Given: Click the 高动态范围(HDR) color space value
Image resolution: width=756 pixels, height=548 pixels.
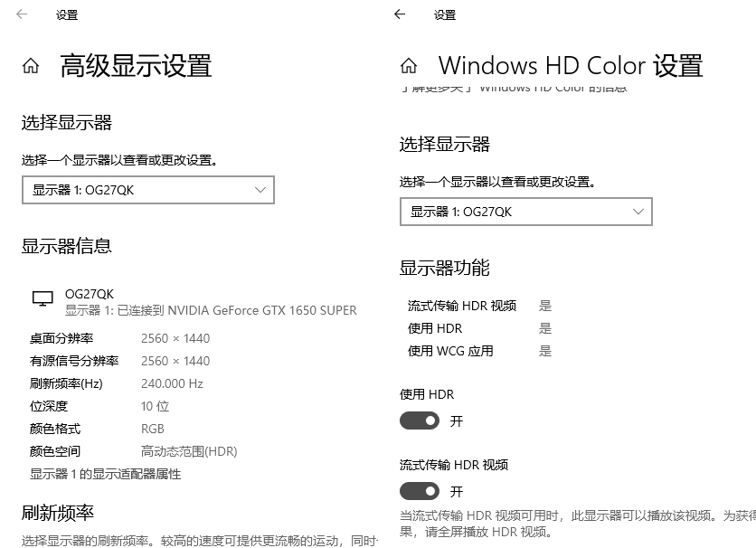Looking at the screenshot, I should click(x=189, y=451).
